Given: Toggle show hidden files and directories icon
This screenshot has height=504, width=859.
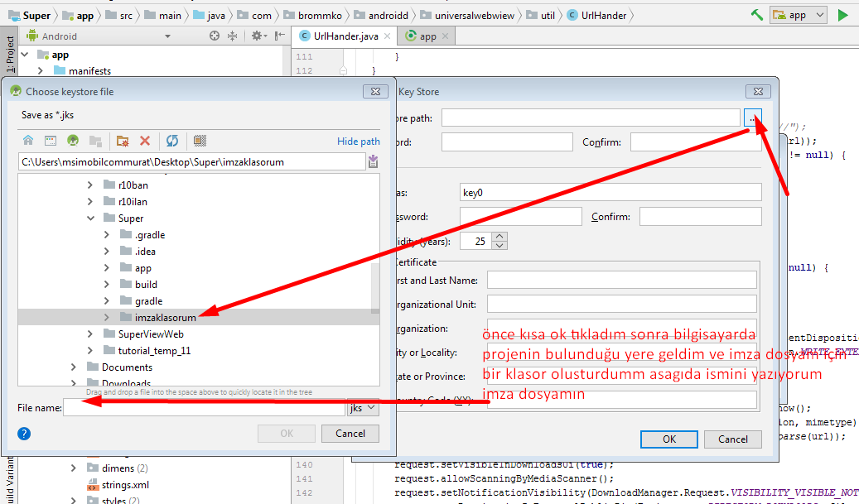Looking at the screenshot, I should (x=200, y=141).
